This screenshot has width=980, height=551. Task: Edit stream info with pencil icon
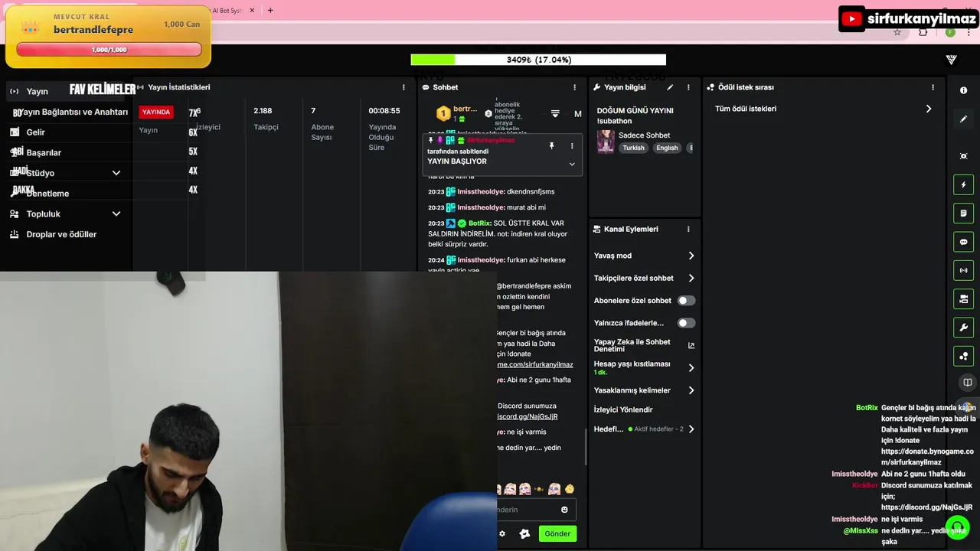(670, 87)
